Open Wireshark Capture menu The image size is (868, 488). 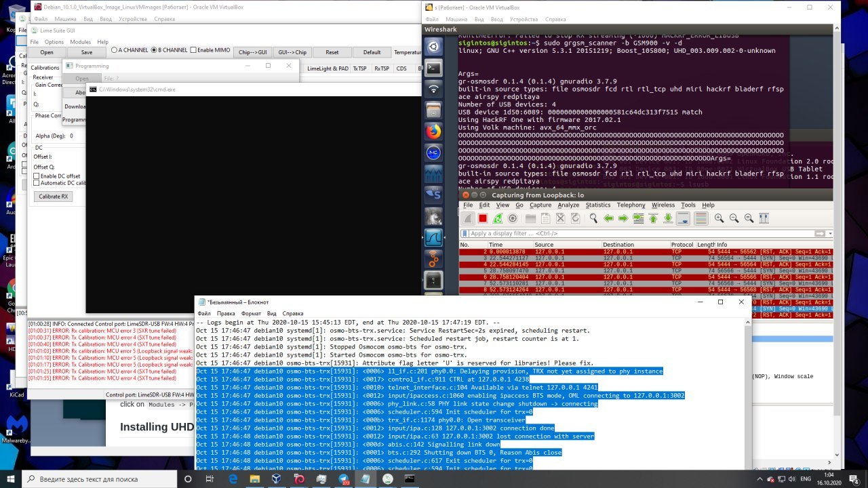(x=540, y=205)
